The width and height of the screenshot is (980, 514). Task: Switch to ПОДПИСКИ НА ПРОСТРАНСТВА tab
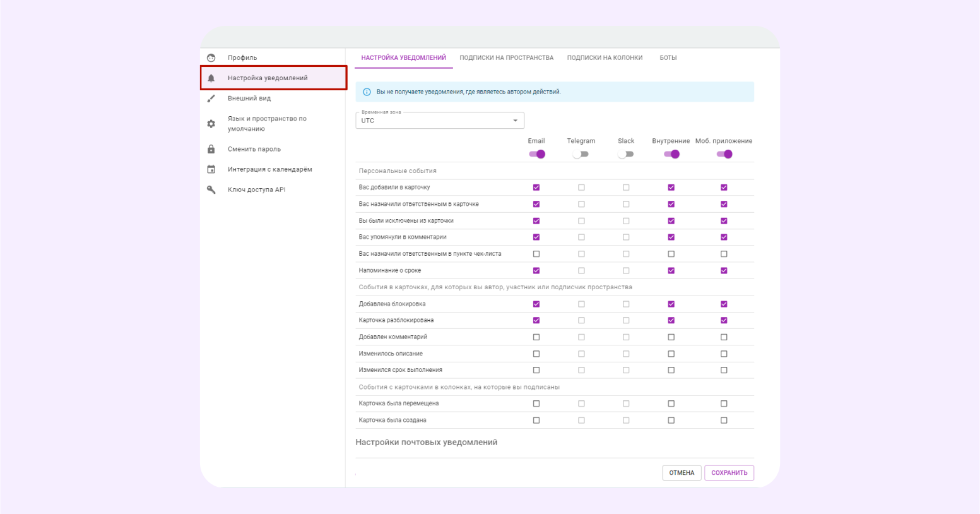click(507, 58)
